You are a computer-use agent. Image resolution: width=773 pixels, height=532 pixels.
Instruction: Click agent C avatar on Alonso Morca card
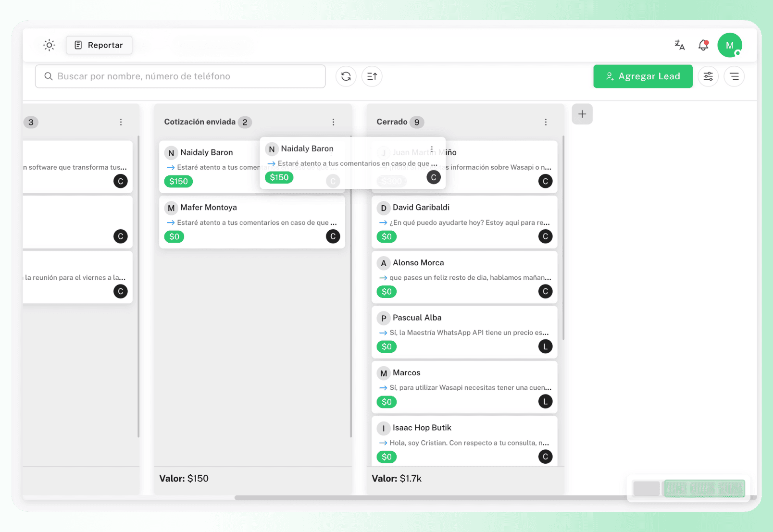(x=545, y=291)
